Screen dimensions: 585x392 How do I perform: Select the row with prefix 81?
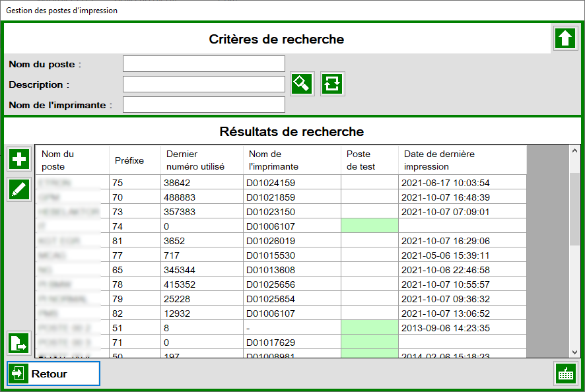[x=198, y=240]
